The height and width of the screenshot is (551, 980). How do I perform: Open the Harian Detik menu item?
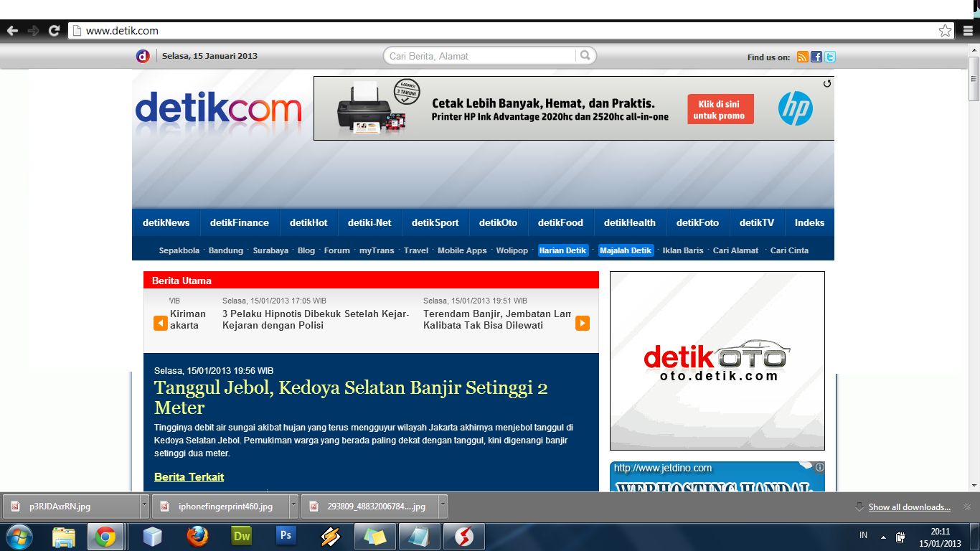562,250
